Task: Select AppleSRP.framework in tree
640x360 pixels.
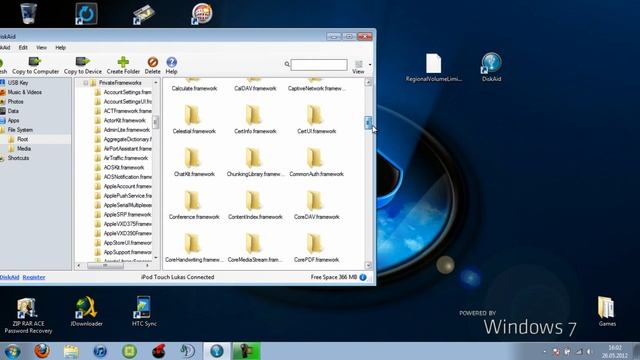Action: [x=127, y=214]
